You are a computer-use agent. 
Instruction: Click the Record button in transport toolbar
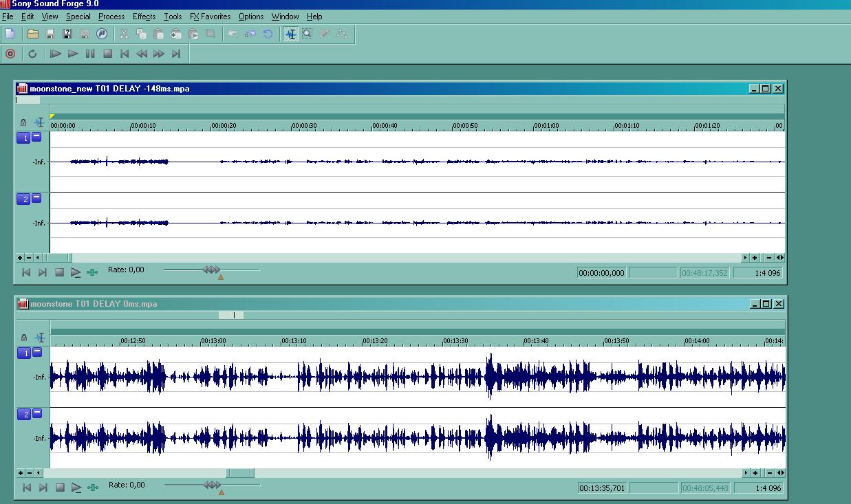(x=10, y=54)
